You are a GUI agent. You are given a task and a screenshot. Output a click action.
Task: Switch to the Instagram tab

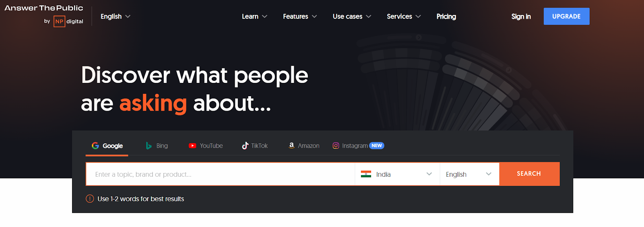coord(358,146)
